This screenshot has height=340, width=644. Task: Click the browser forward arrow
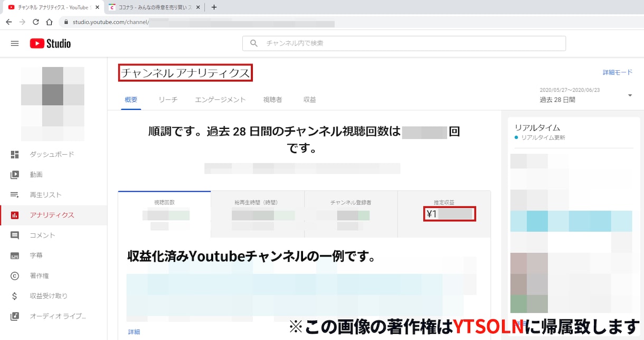coord(22,22)
